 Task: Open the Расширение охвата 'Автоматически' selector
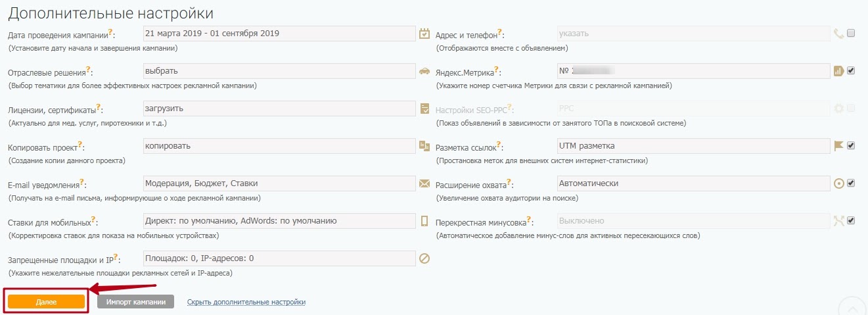click(693, 183)
